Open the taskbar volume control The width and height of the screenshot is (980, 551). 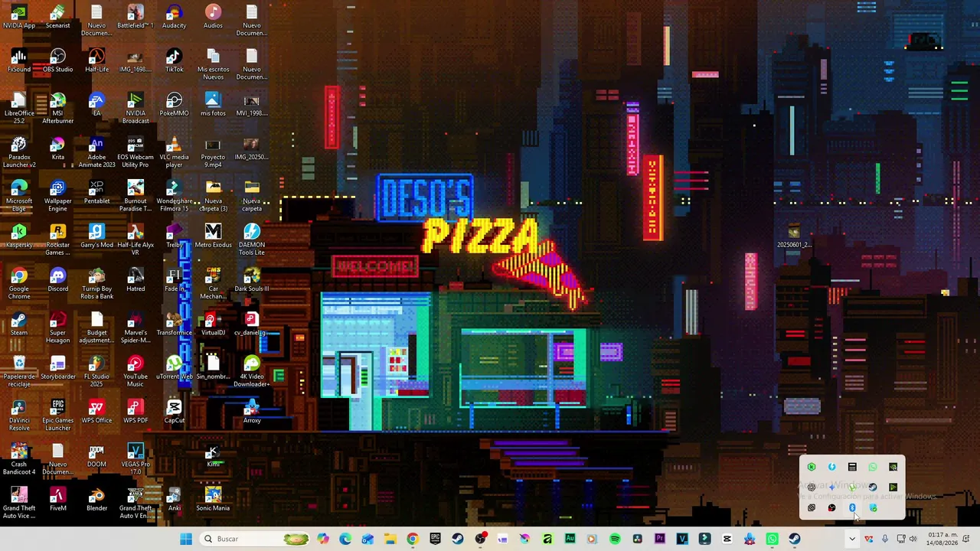tap(912, 539)
